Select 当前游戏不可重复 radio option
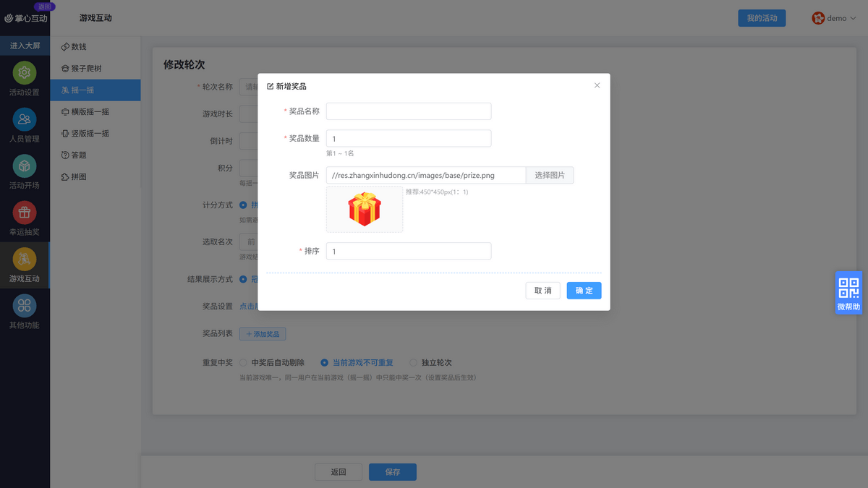 357,363
